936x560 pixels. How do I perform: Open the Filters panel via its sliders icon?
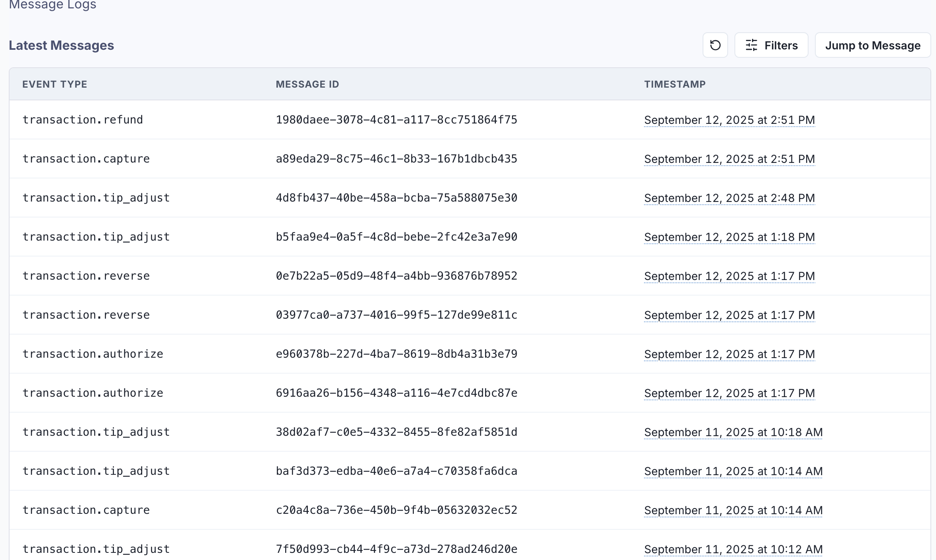pos(751,45)
